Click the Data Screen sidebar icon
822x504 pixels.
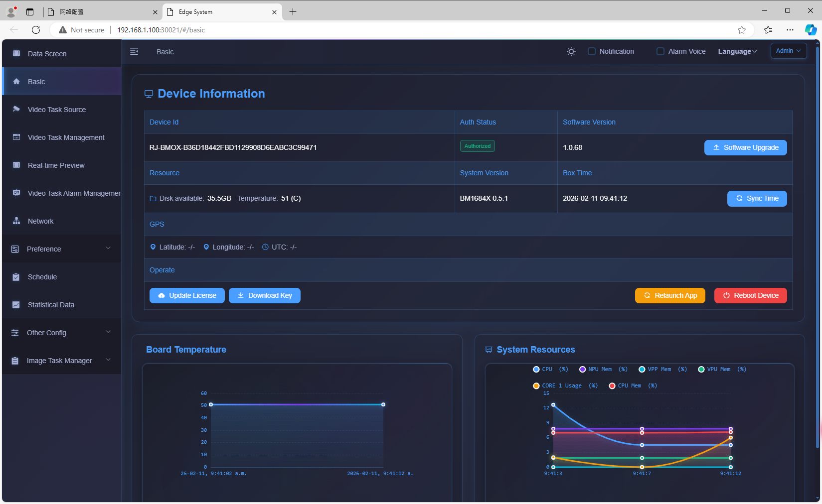coord(16,54)
